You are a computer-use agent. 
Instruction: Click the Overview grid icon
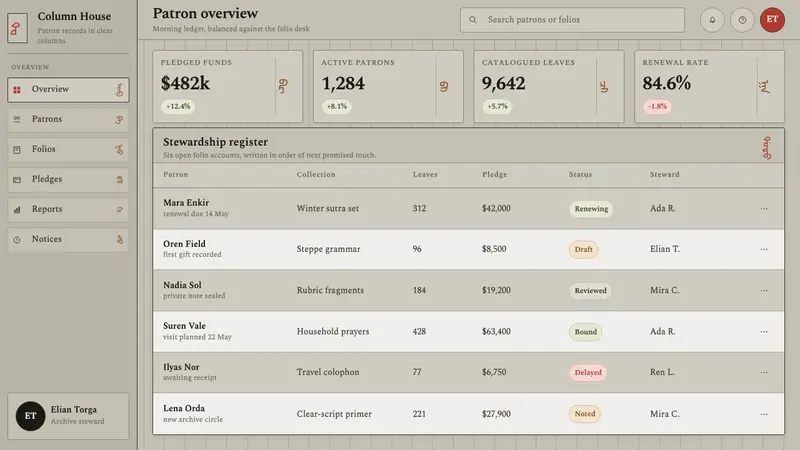click(17, 90)
